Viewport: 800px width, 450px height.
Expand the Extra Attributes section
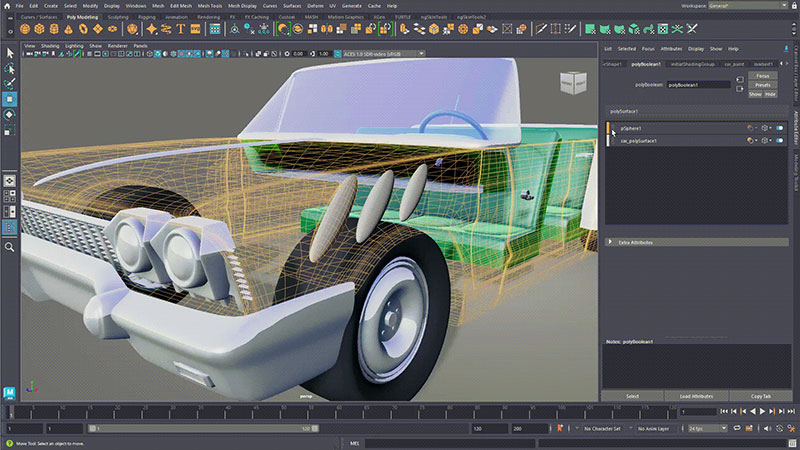696,242
